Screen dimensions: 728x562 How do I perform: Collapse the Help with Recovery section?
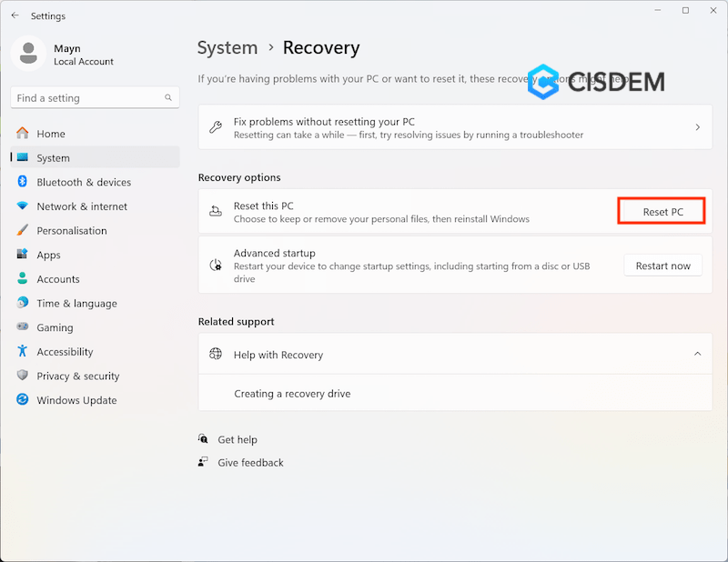pyautogui.click(x=698, y=354)
